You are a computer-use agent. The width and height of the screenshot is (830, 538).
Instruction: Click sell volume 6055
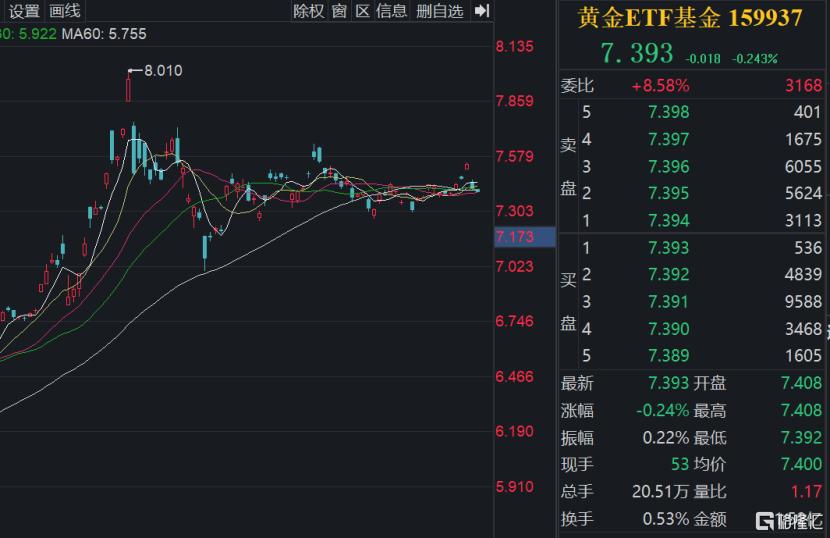804,166
